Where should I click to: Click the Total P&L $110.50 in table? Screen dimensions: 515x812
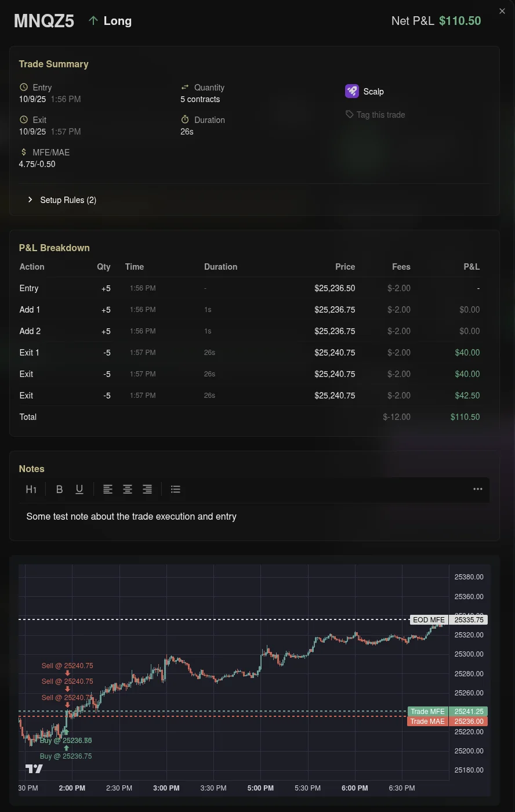coord(465,417)
